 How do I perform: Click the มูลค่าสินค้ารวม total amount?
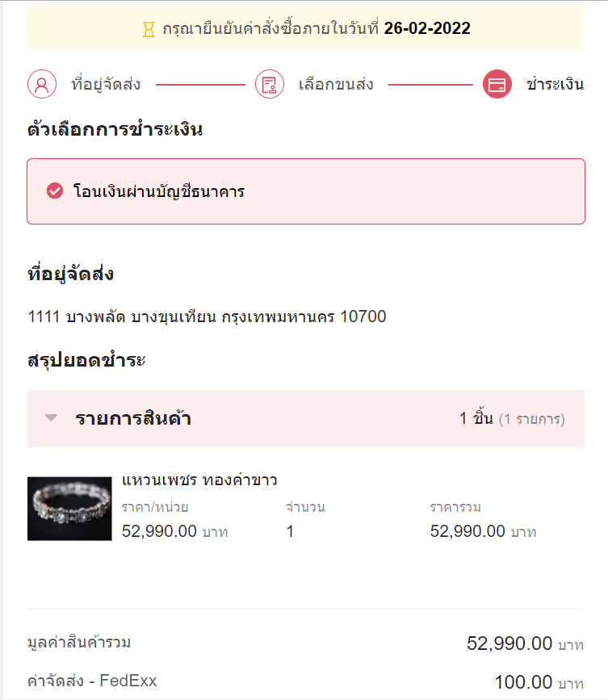(x=525, y=643)
